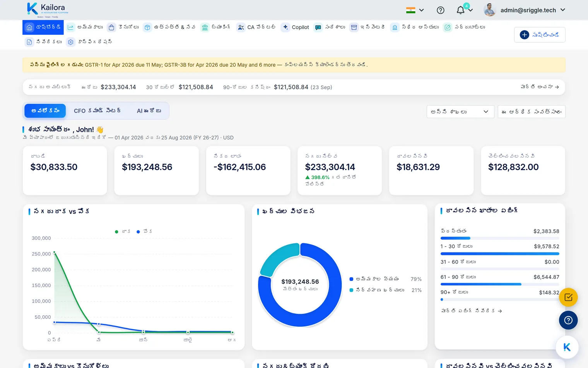Screen dimensions: 588x368
Task: Open the full aging report link
Action: click(x=471, y=311)
